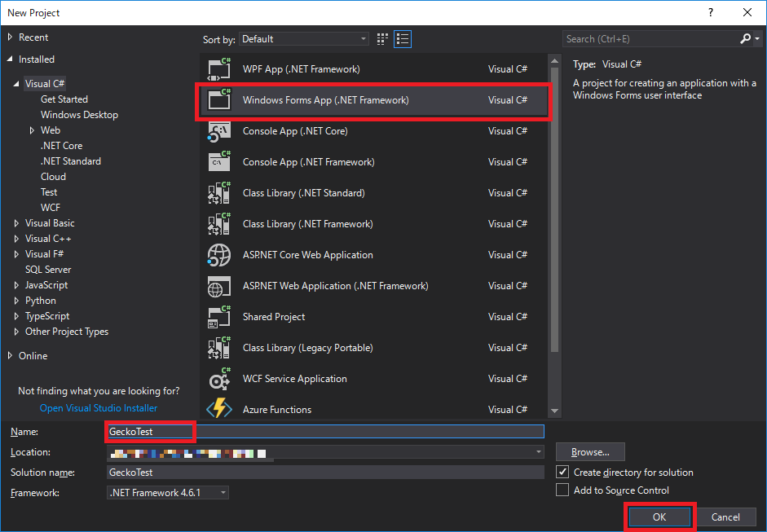Select Shared Project template name

pos(274,317)
